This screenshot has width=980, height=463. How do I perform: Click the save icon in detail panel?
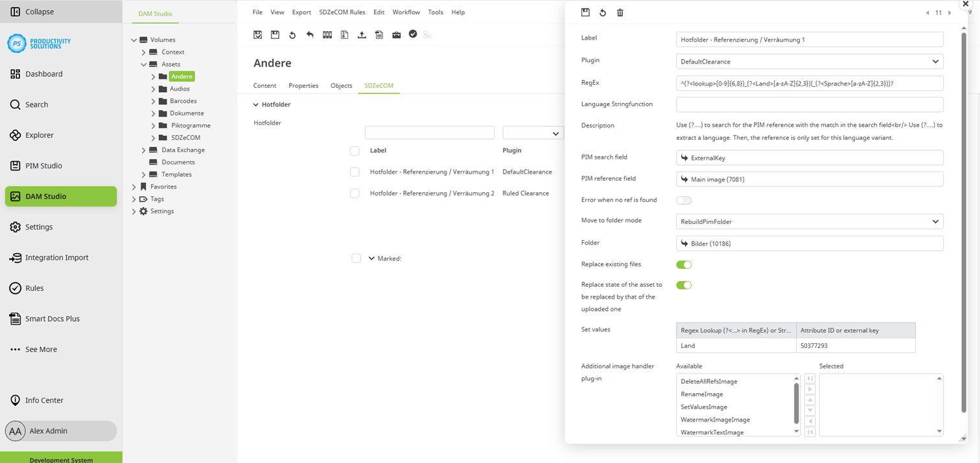tap(585, 13)
